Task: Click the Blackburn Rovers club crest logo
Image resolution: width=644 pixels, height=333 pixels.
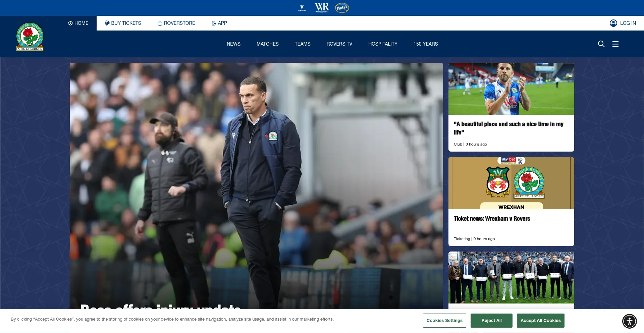Action: (30, 37)
